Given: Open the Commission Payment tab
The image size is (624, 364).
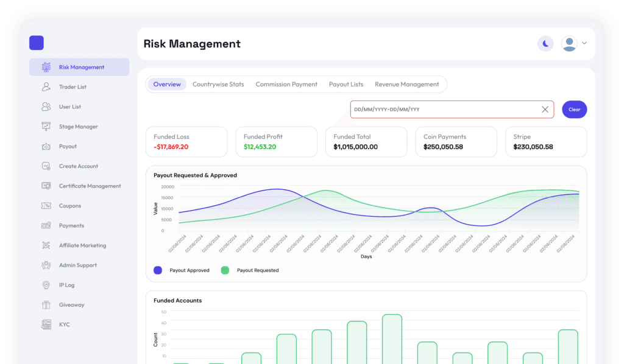Looking at the screenshot, I should [x=286, y=84].
